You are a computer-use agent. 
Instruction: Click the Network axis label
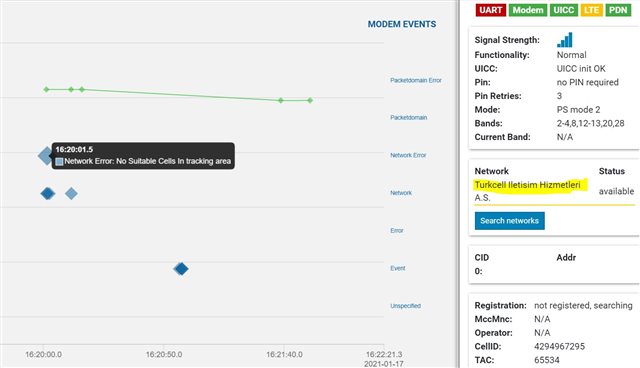coord(401,193)
